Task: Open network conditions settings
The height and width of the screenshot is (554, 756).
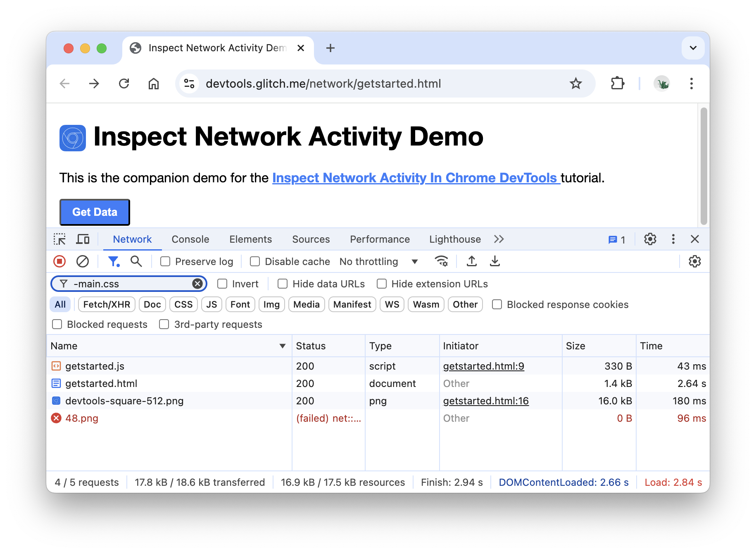Action: (x=441, y=261)
